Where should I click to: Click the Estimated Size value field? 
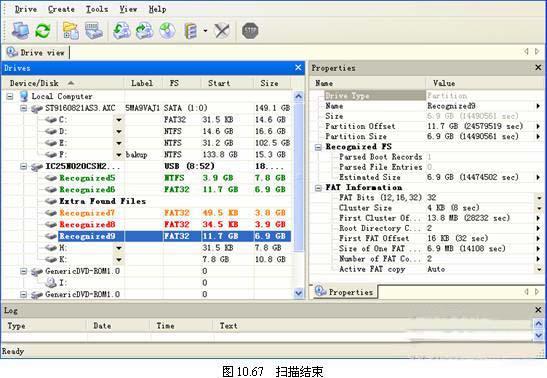coord(481,177)
